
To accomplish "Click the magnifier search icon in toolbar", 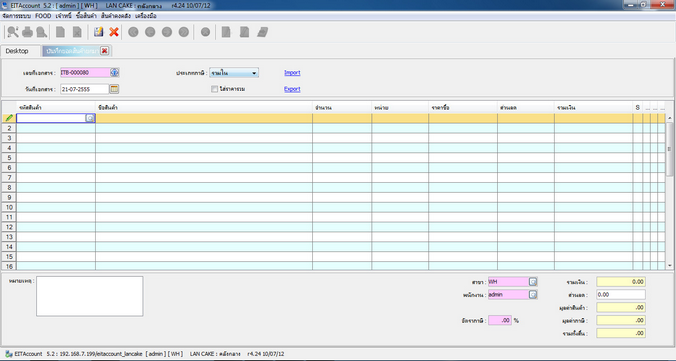I will 13,32.
